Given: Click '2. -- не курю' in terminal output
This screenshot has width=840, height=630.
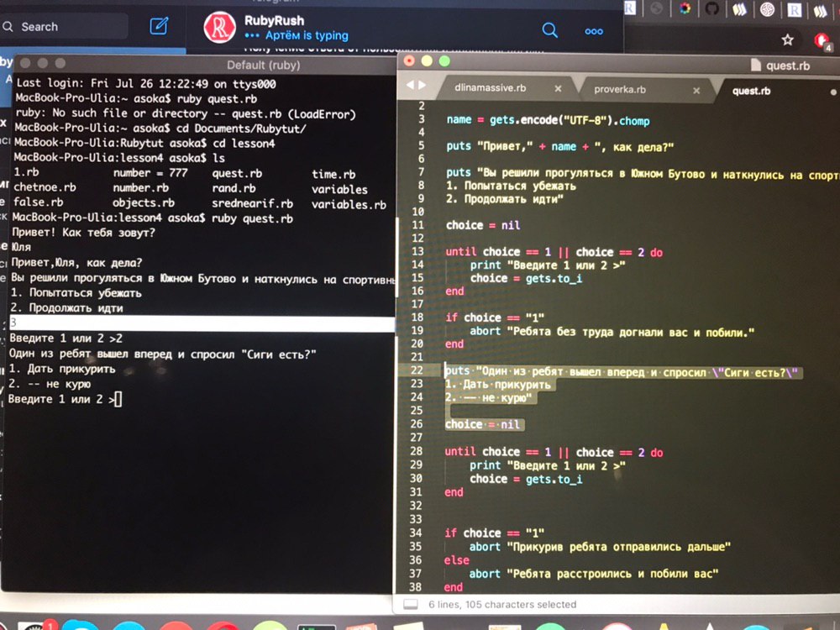Looking at the screenshot, I should [x=50, y=384].
